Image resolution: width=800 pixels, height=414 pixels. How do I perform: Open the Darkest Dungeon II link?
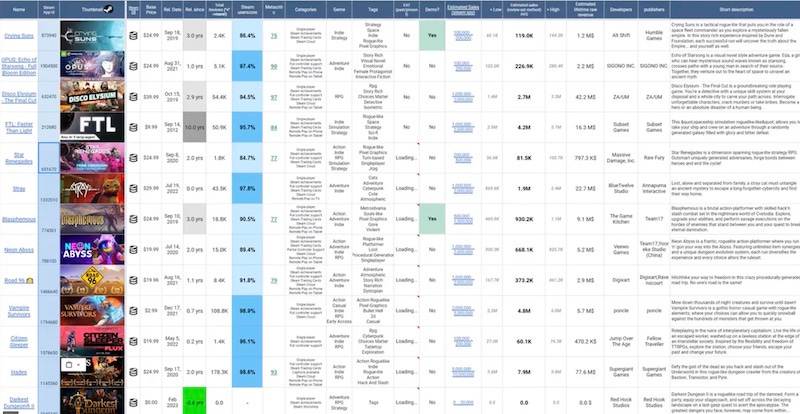[19, 403]
